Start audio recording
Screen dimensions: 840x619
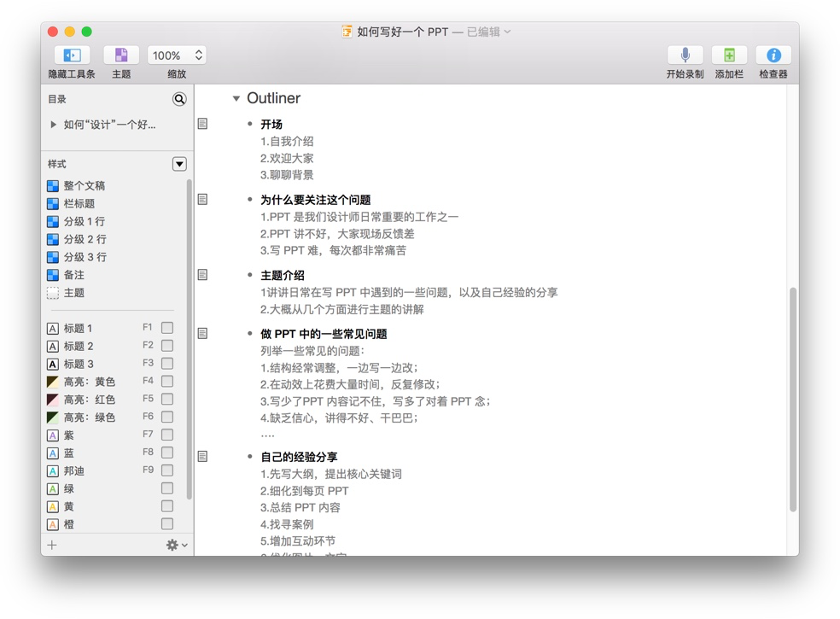pos(685,55)
